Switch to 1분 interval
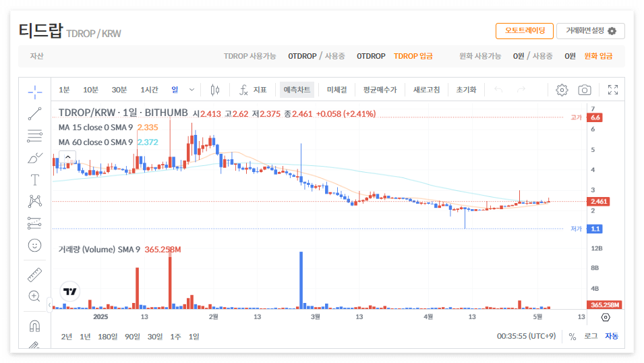 coord(64,90)
